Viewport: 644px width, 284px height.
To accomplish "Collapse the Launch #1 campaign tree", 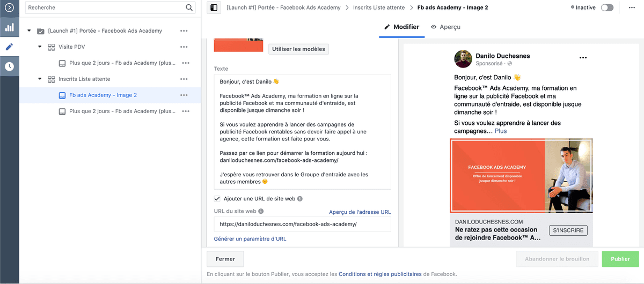I will 30,31.
